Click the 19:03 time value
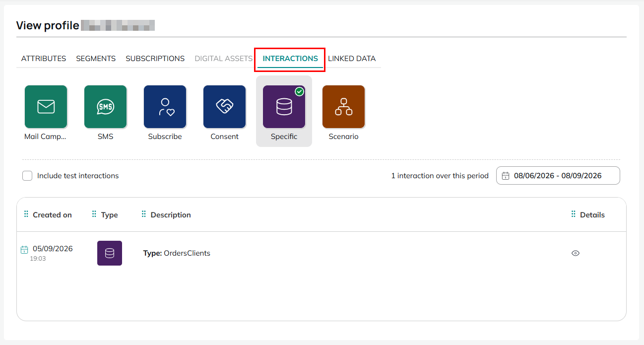644x345 pixels. tap(38, 259)
